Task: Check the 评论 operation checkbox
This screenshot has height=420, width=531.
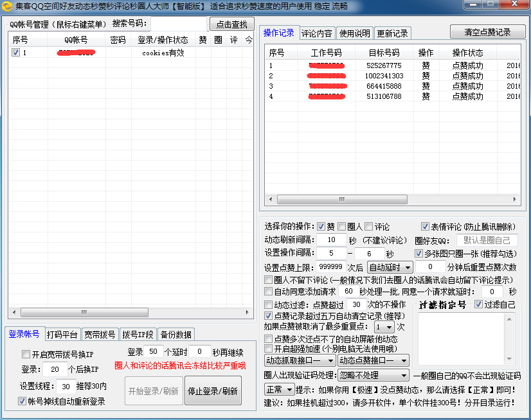Action: pyautogui.click(x=369, y=227)
